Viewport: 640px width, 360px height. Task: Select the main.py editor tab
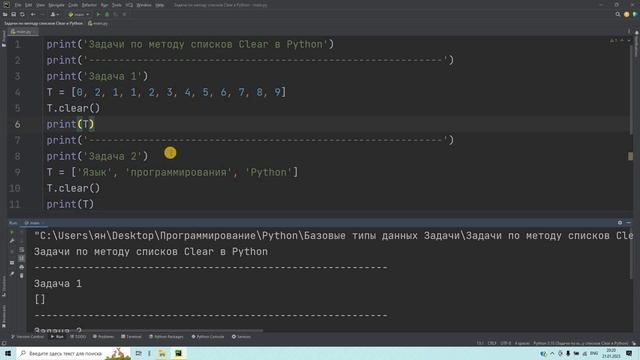tap(23, 31)
